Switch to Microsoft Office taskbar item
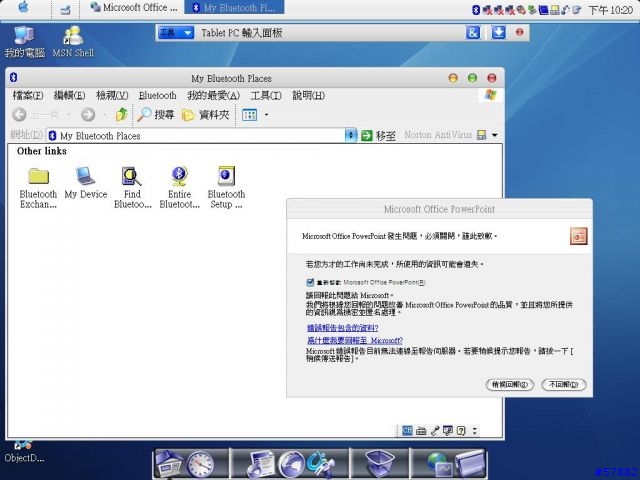Screen dimensions: 640x480 134,7
